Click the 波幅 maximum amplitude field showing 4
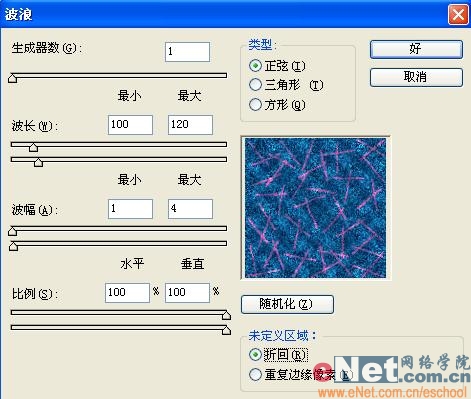The height and width of the screenshot is (399, 471). click(190, 209)
